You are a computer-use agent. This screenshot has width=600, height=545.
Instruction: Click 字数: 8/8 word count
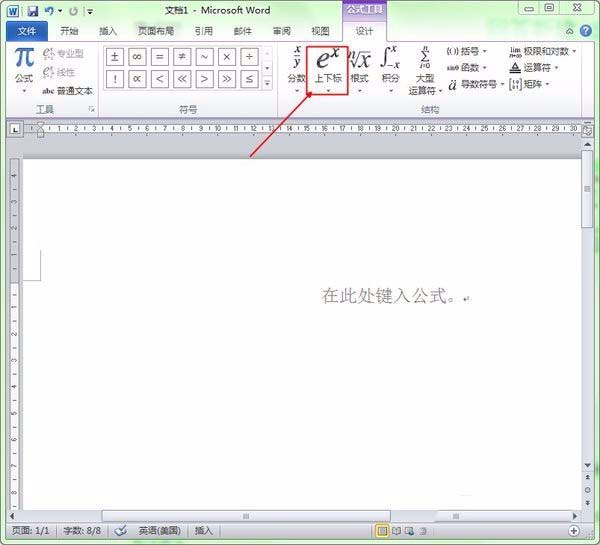coord(82,530)
